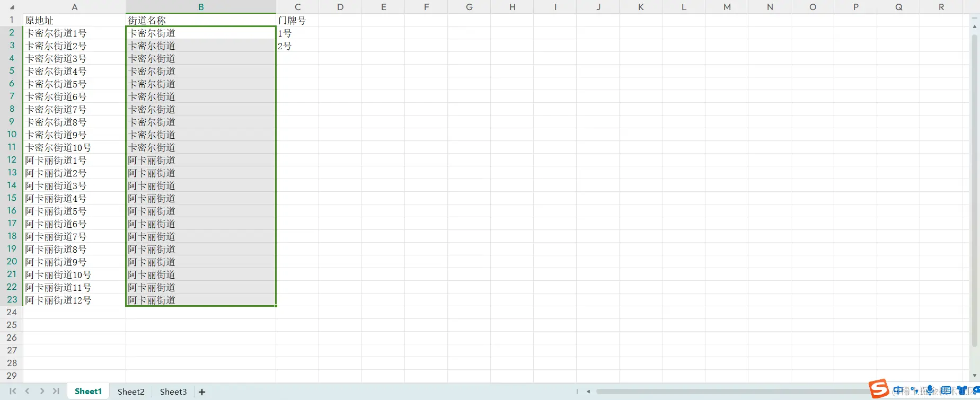The image size is (980, 400).
Task: Select cell containing 阿卡丽街道4号
Action: pyautogui.click(x=75, y=198)
